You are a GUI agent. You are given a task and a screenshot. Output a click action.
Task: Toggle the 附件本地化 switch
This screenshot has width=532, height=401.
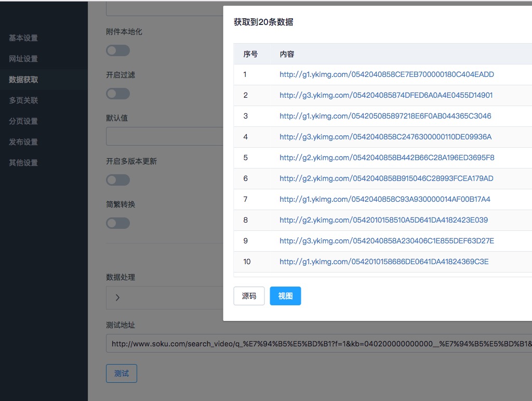[x=118, y=50]
